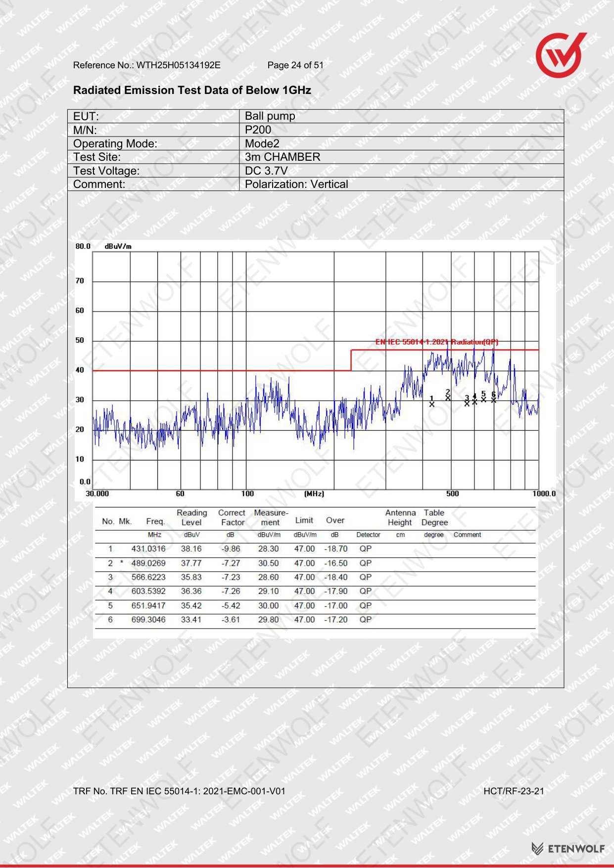The height and width of the screenshot is (868, 614).
Task: Click the model number P200
Action: tap(258, 130)
